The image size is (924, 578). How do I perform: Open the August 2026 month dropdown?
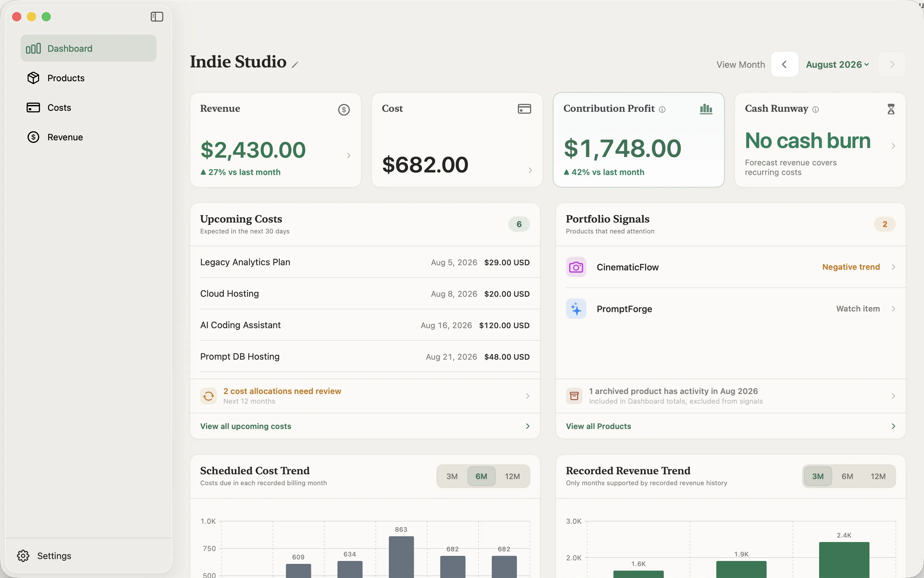pyautogui.click(x=837, y=65)
